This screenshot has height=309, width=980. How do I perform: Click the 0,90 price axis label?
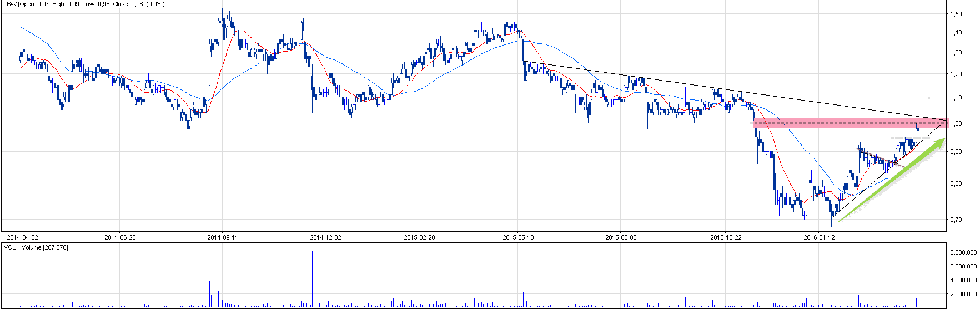coord(956,152)
